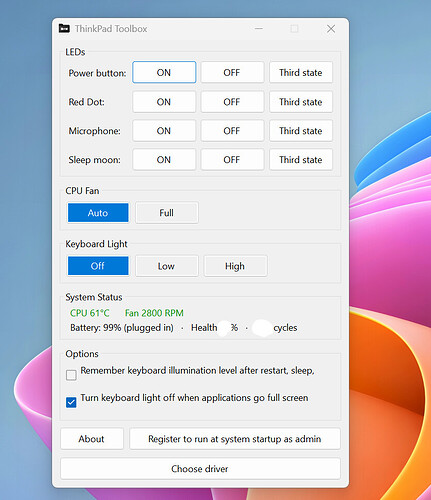Turn Red Dot LED OFF
431x500 pixels.
coord(232,102)
